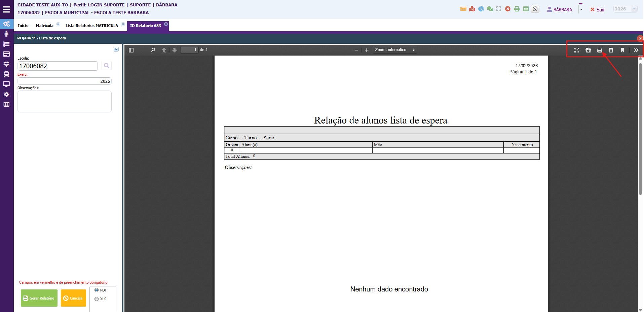Click into the Observações text area
This screenshot has height=312, width=644.
point(64,101)
